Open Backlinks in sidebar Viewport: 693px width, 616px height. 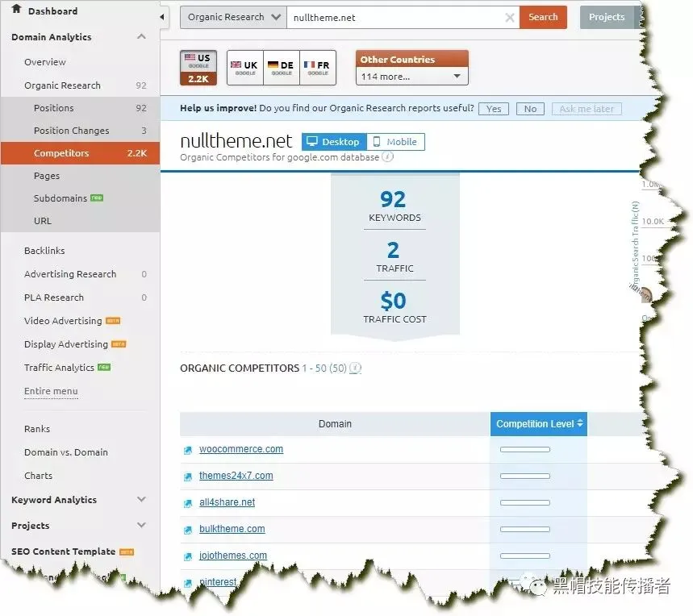[44, 251]
